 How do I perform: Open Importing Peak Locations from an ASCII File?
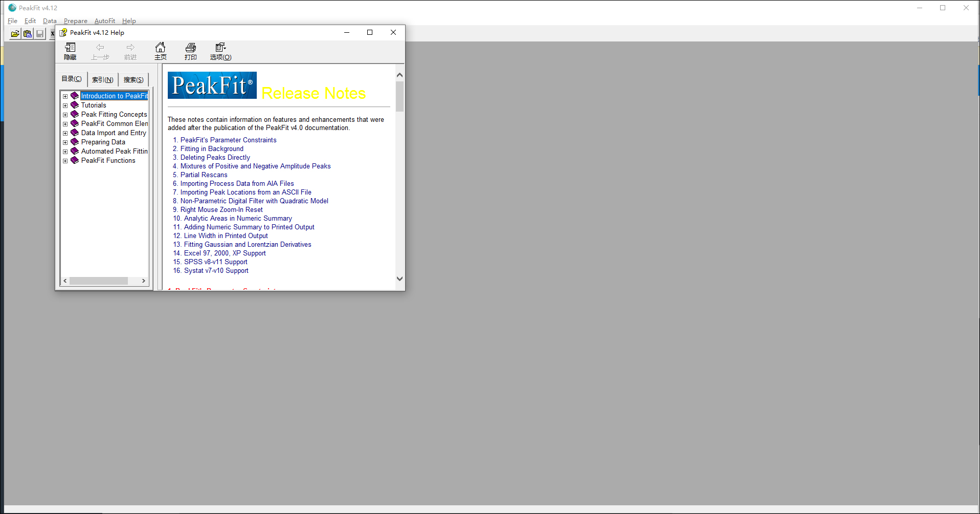(246, 192)
